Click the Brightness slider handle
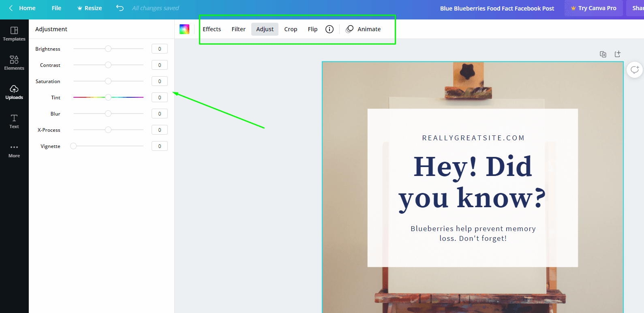This screenshot has height=313, width=644. tap(108, 49)
